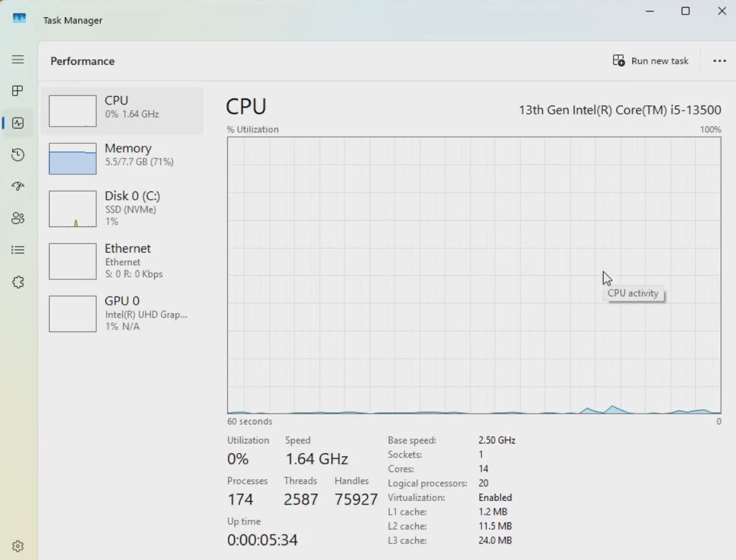Open the hamburger navigation menu
This screenshot has width=736, height=560.
click(x=18, y=60)
